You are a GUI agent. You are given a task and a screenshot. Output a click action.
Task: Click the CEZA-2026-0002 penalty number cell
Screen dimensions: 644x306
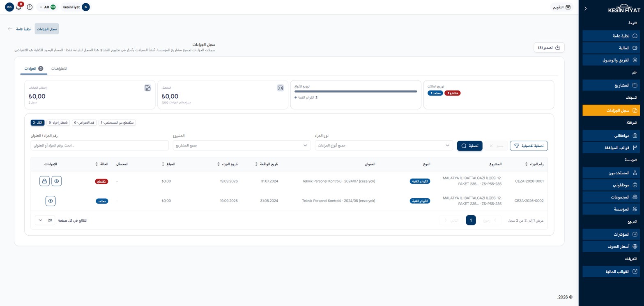pyautogui.click(x=529, y=201)
